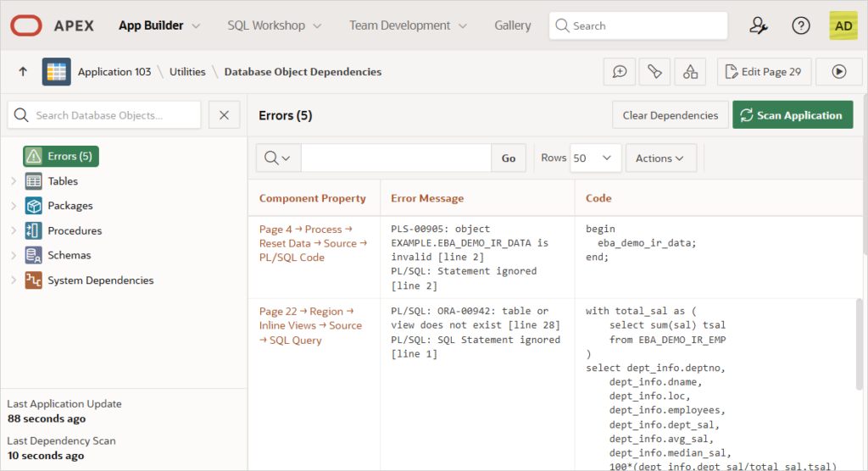This screenshot has width=868, height=471.
Task: Focus the Search Database Objects field
Action: [104, 115]
